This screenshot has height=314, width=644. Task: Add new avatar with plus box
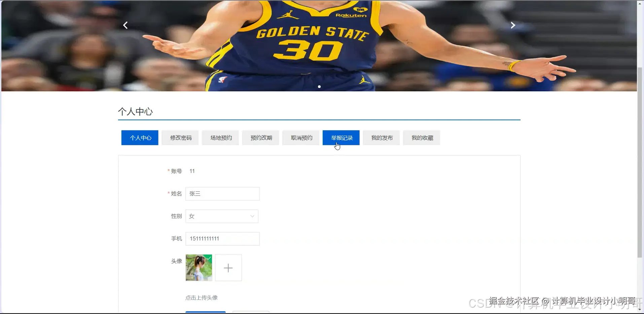coord(228,268)
